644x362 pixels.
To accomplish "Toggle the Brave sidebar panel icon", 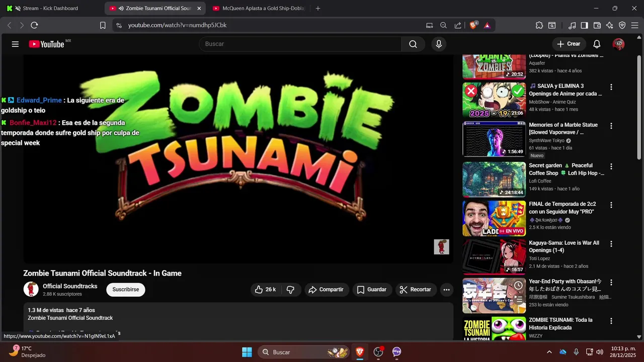I will (585, 25).
